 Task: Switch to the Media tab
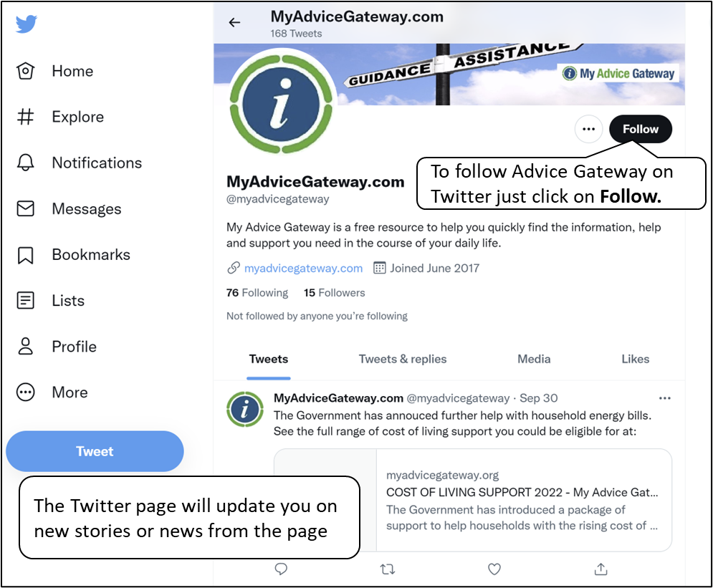pos(534,359)
